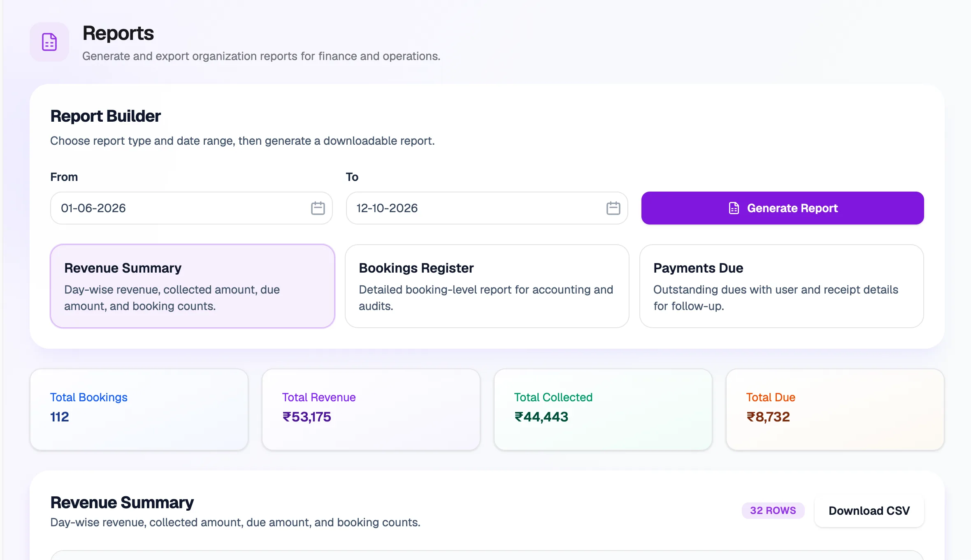The image size is (971, 560).
Task: Click 'Choose report type and date range' description
Action: pos(242,141)
